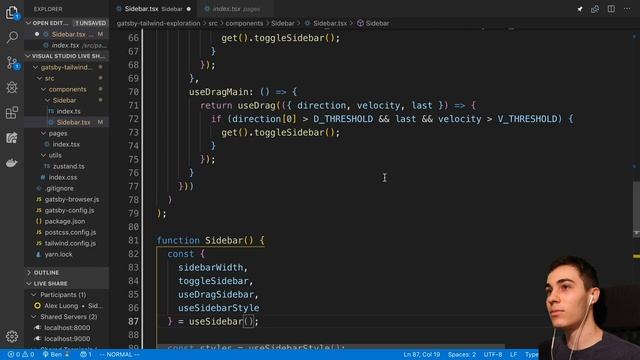Open the Manage gear in activity bar
The image size is (640, 360).
click(x=12, y=336)
